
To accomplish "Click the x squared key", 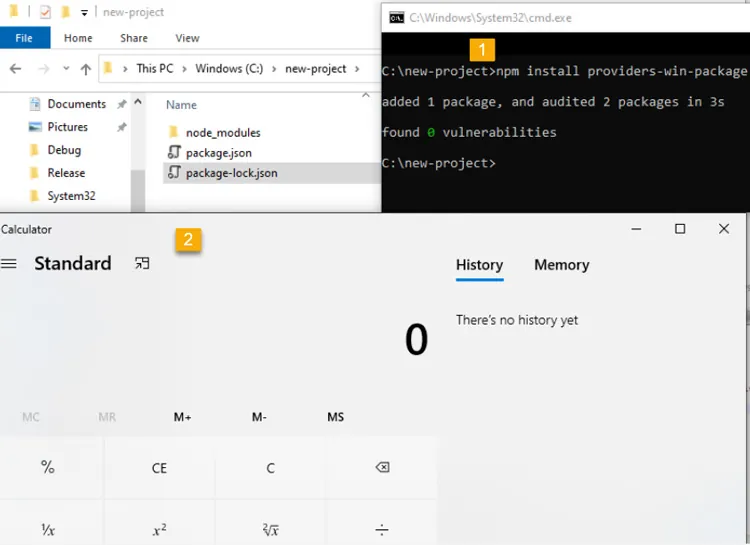I will tap(159, 529).
